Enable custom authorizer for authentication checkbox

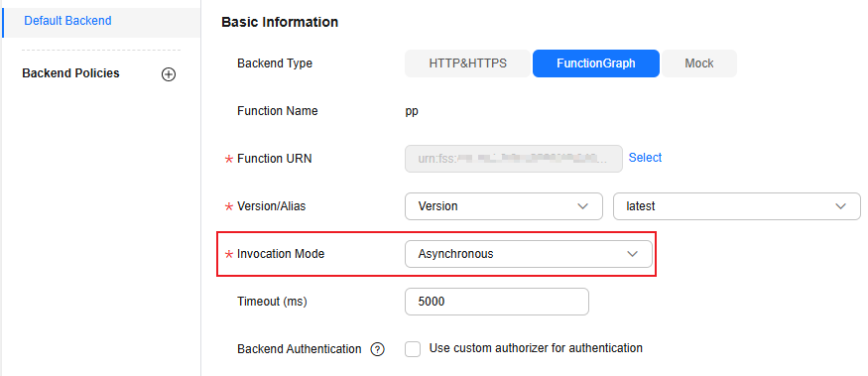[413, 349]
